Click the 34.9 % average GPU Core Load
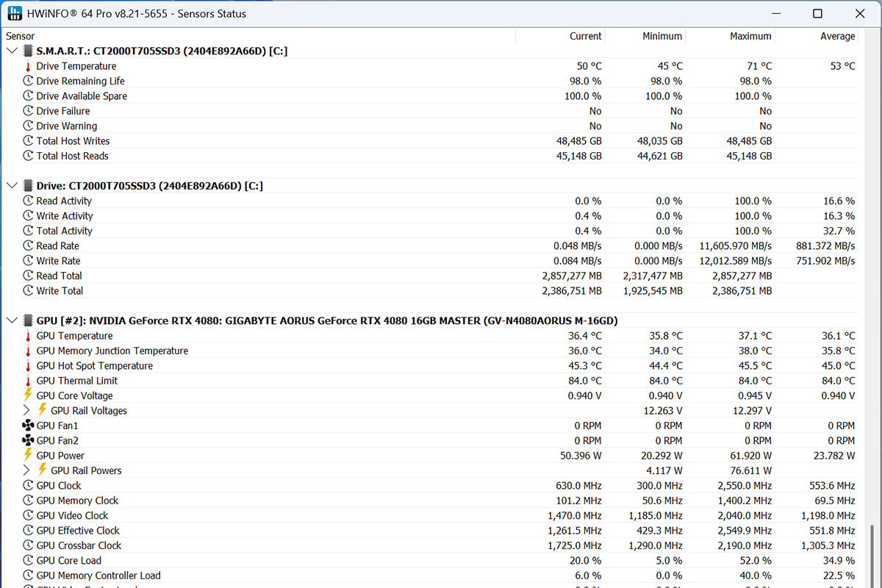 pyautogui.click(x=838, y=560)
